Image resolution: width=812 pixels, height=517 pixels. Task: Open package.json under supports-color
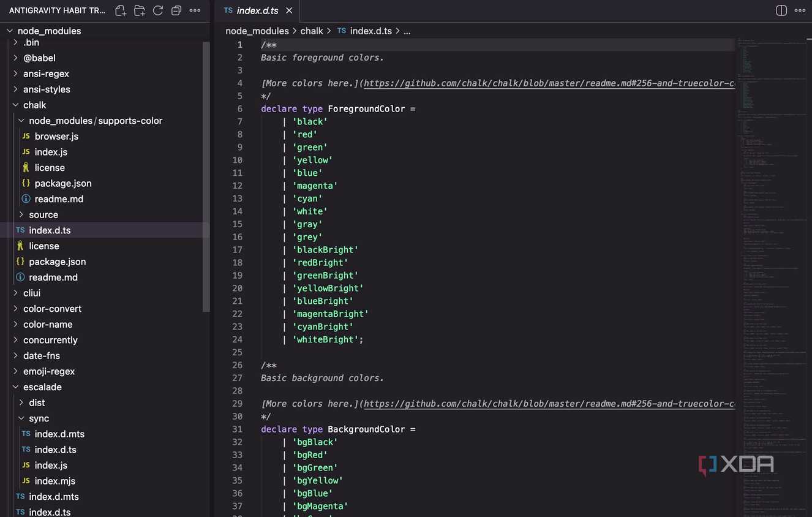click(x=105, y=183)
